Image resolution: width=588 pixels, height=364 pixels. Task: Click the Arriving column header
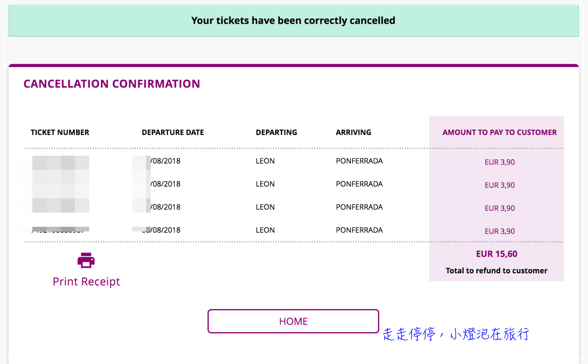(353, 132)
